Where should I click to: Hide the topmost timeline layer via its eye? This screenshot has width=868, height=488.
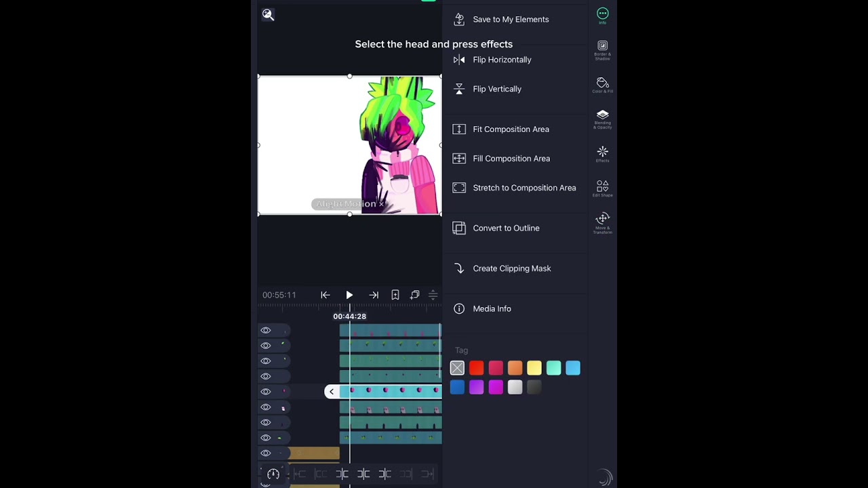coord(266,330)
